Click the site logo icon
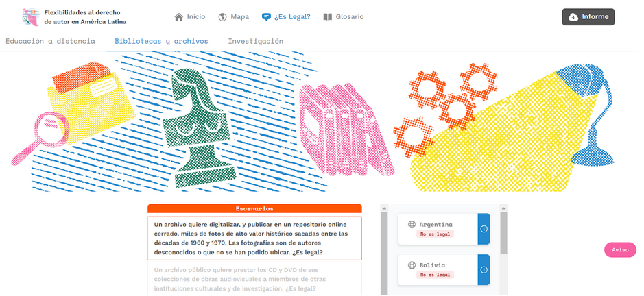Screen dimensions: 644x296 coord(31,17)
